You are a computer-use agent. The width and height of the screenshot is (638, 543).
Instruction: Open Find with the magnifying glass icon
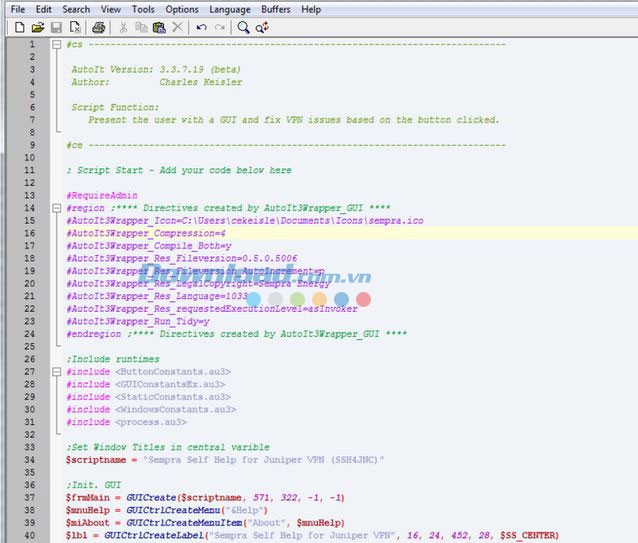pyautogui.click(x=243, y=28)
